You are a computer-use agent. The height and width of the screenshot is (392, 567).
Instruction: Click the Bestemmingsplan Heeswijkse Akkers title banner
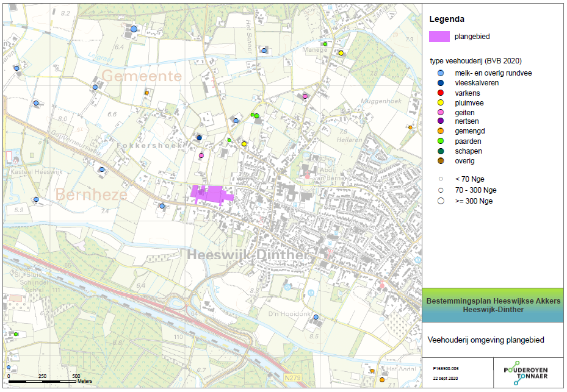(x=493, y=305)
